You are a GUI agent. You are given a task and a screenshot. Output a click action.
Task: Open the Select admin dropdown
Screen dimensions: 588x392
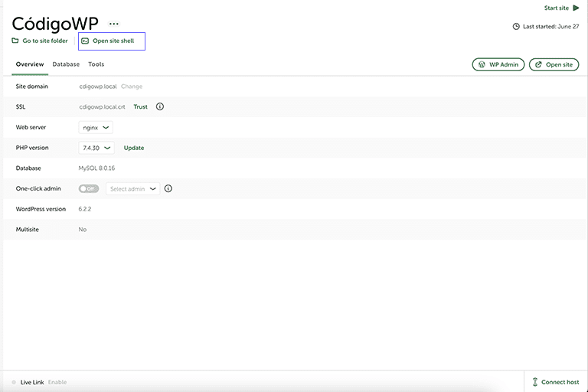click(132, 188)
